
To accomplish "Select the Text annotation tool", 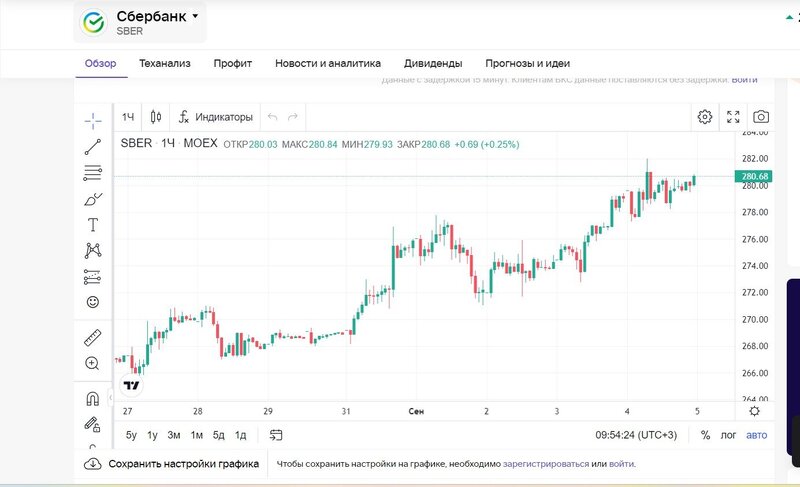I will click(x=93, y=224).
